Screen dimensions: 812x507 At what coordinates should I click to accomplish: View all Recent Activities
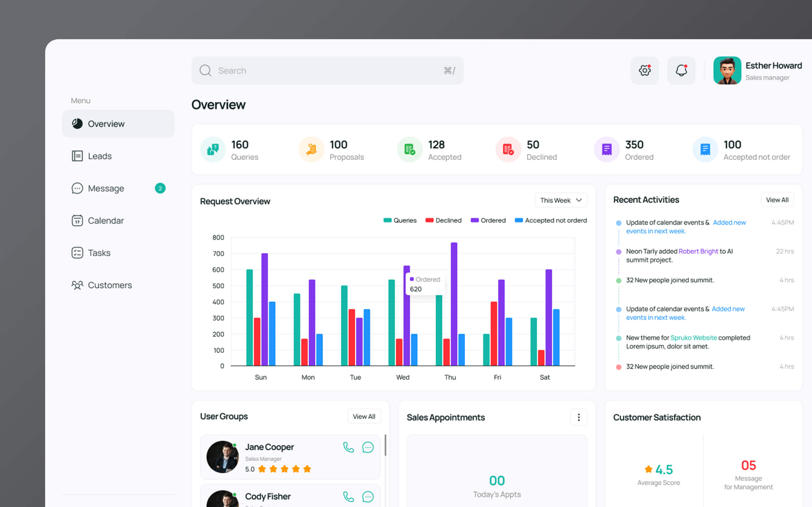point(777,200)
